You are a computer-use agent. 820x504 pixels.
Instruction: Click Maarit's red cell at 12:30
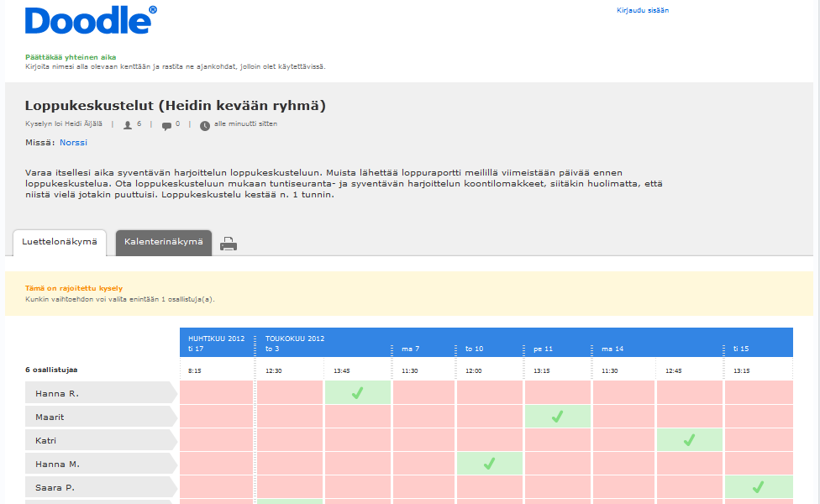pyautogui.click(x=290, y=416)
